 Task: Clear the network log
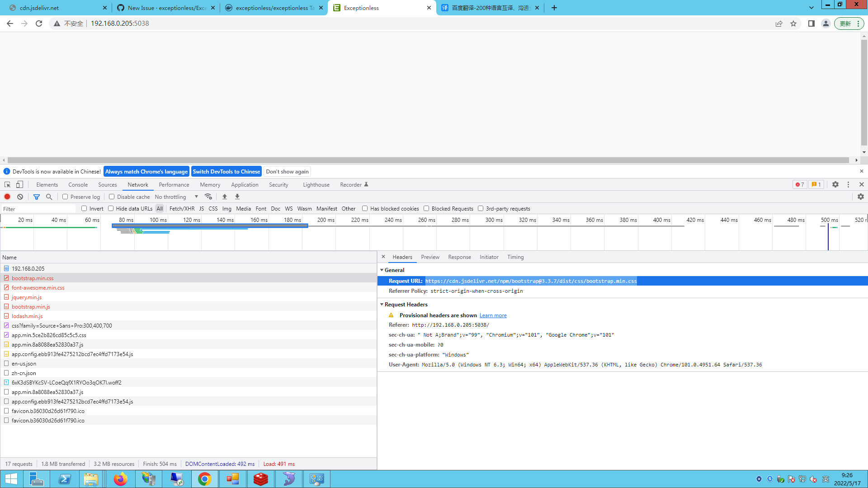[20, 197]
